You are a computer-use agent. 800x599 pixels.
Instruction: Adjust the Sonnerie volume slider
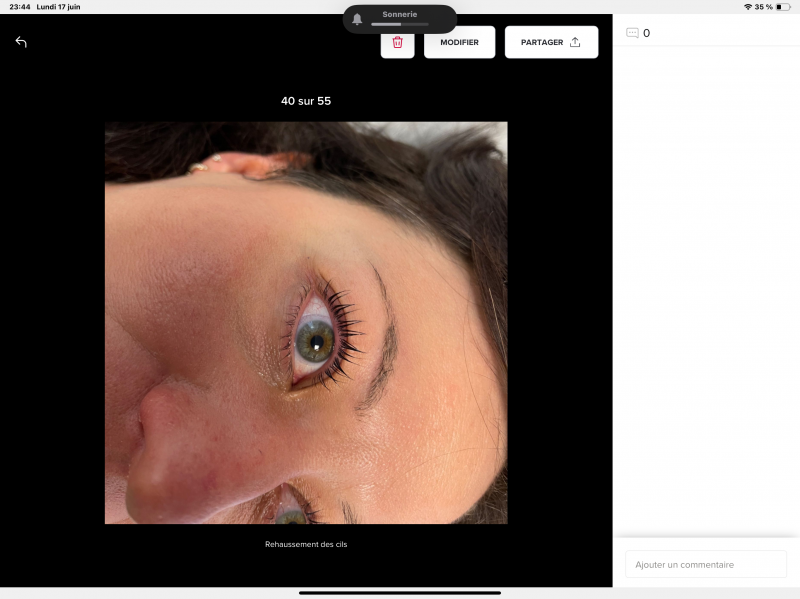coord(399,25)
